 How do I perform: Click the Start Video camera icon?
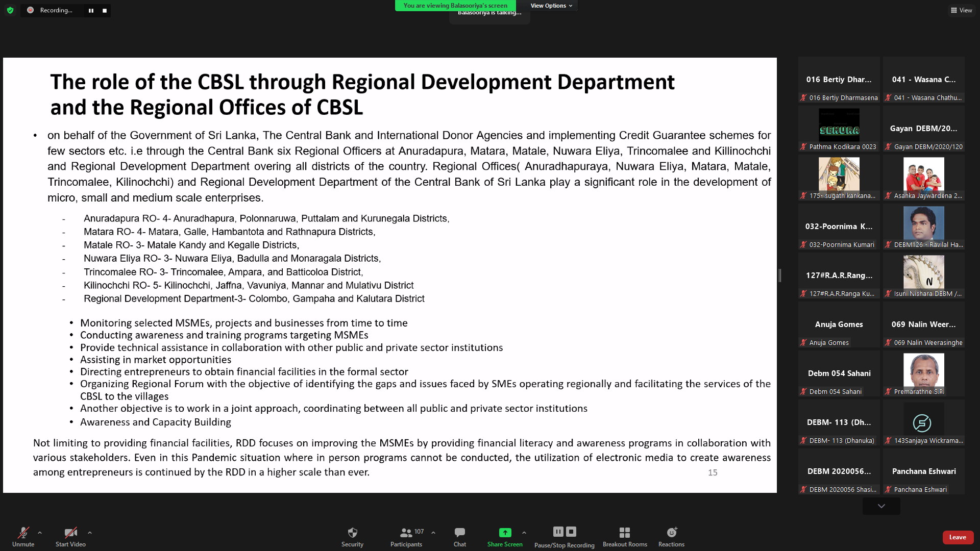pyautogui.click(x=70, y=533)
